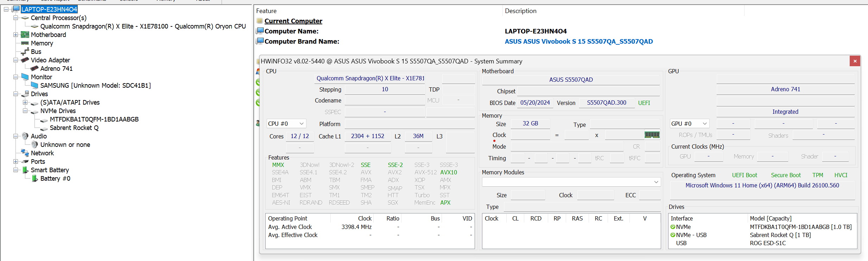The width and height of the screenshot is (868, 261).
Task: Click the SAMSUNG monitor entry icon
Action: 34,85
